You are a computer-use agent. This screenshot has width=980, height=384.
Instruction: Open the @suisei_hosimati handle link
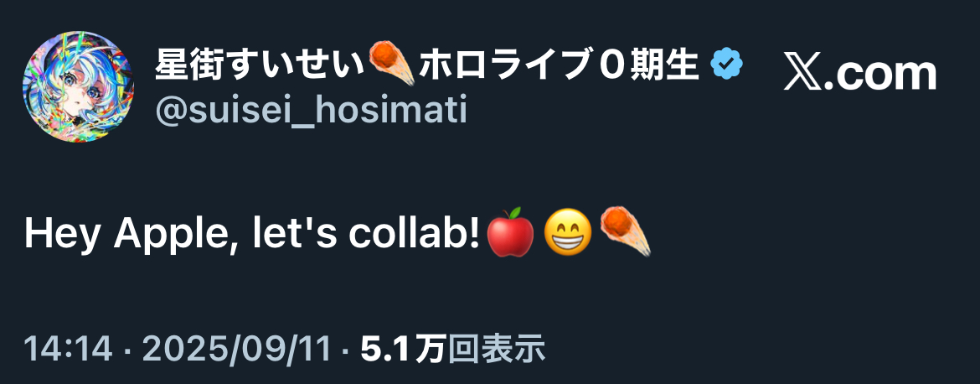tap(311, 112)
